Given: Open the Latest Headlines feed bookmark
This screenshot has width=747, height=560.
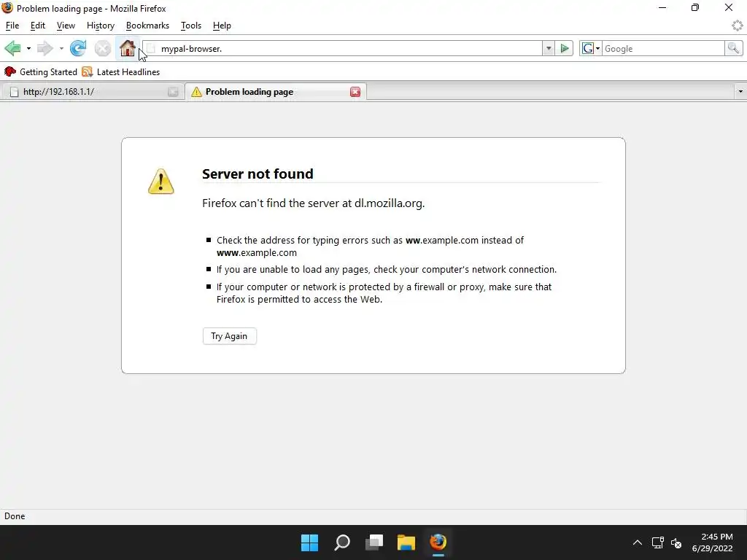Looking at the screenshot, I should tap(120, 72).
